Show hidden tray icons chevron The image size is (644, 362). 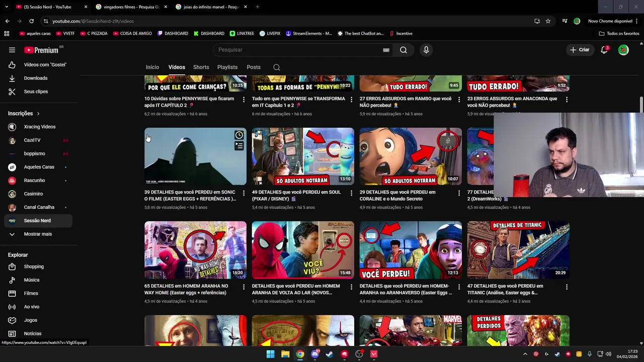click(525, 354)
